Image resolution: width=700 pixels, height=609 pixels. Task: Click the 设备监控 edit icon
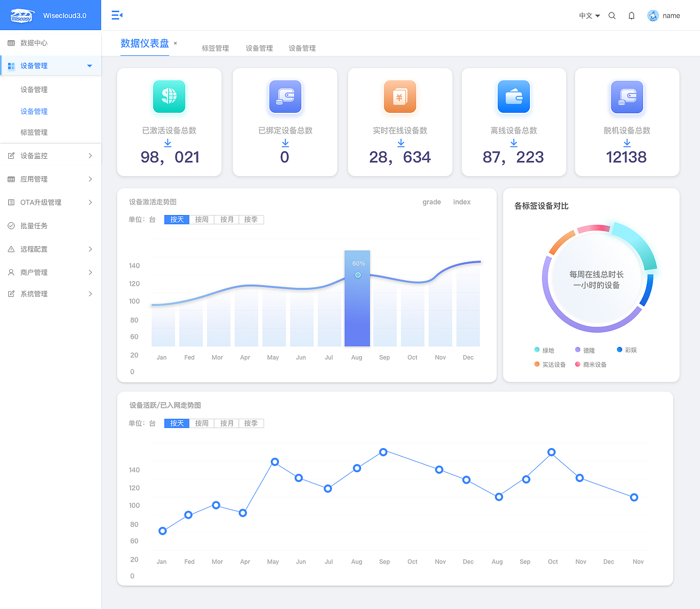11,156
